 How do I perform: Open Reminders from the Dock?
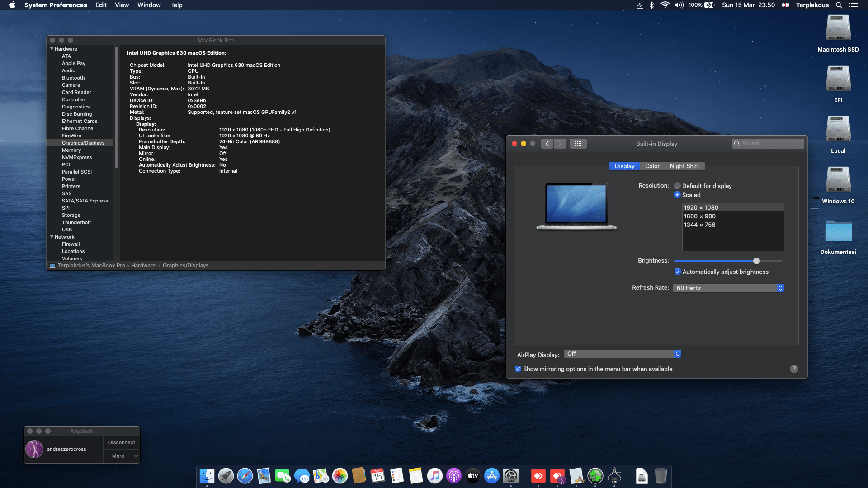point(397,476)
